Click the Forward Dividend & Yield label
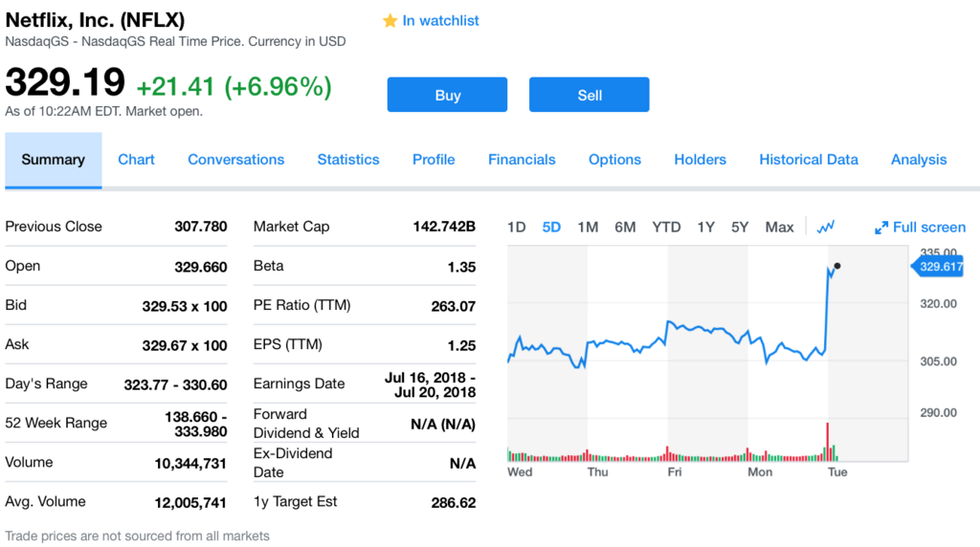The width and height of the screenshot is (980, 547). coord(306,424)
